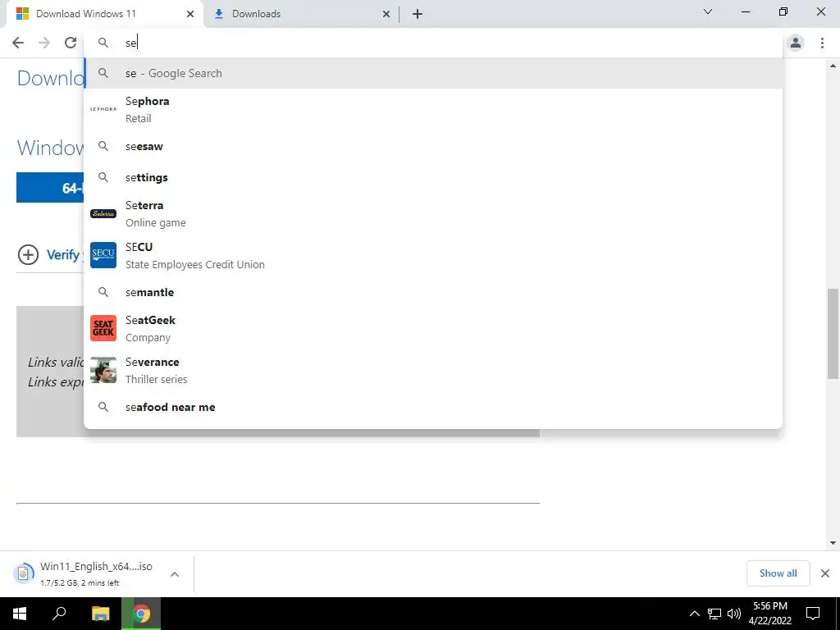Viewport: 840px width, 630px height.
Task: Select the Severance Thriller series suggestion
Action: point(433,370)
